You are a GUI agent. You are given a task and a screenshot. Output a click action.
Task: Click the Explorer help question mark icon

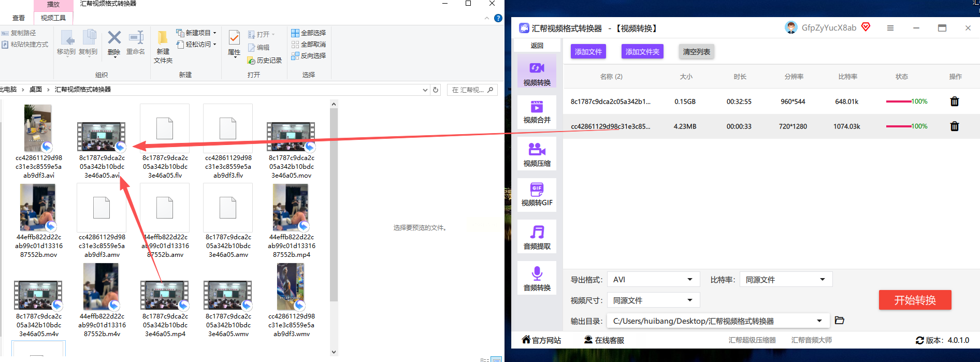498,18
